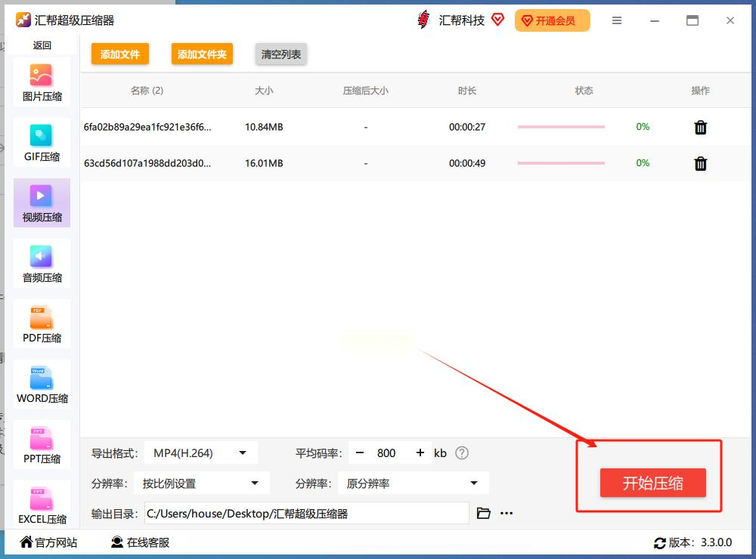Screen dimensions: 756x559
Task: Contact 在线客服 online support
Action: click(141, 542)
